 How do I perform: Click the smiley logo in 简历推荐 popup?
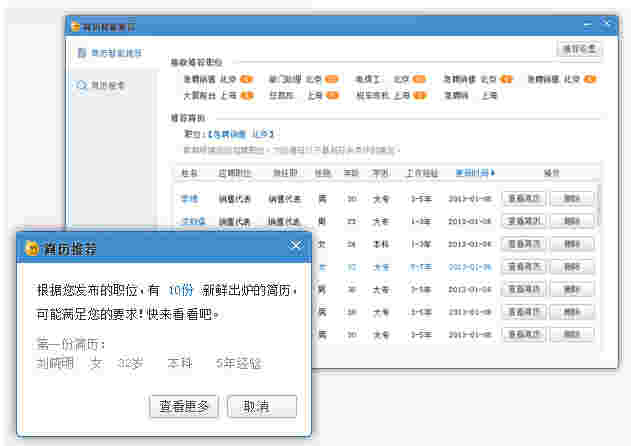click(x=32, y=247)
